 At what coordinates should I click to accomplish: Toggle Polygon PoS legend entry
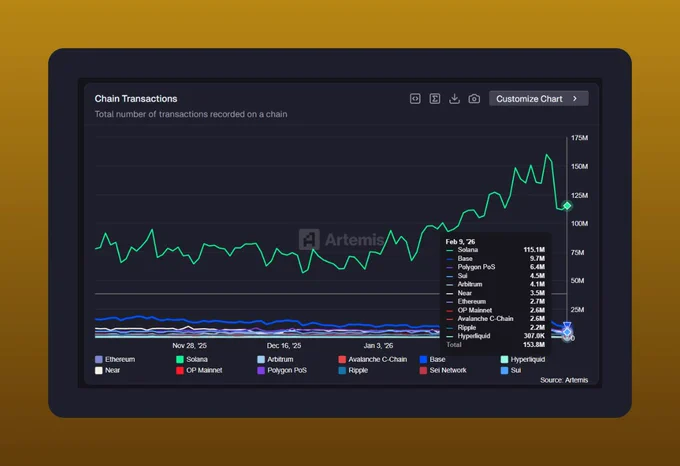282,370
